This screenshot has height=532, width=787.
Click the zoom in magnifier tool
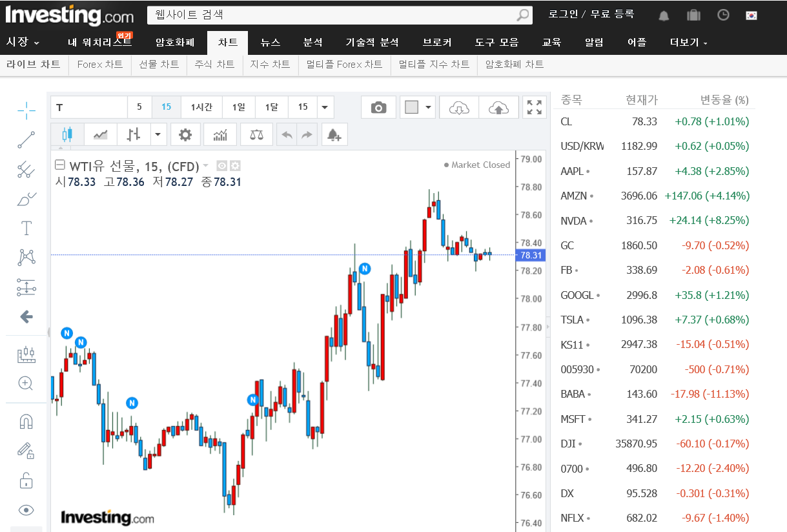click(26, 384)
